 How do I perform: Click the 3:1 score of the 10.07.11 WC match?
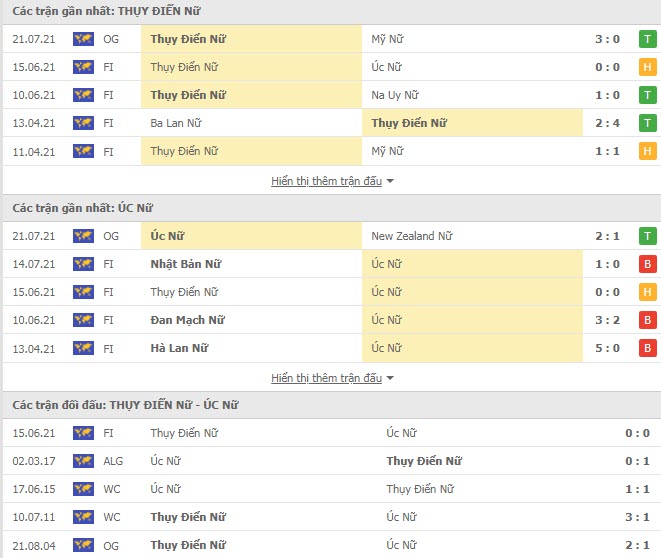[637, 517]
